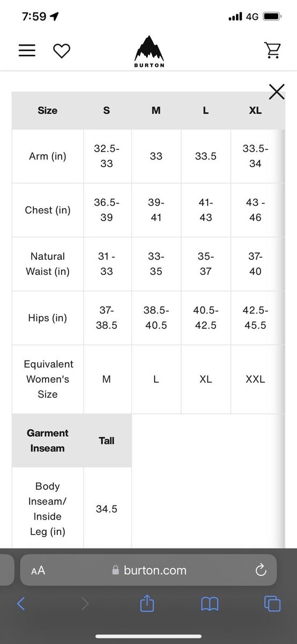Open the wishlist heart icon
297x644 pixels.
pyautogui.click(x=62, y=51)
